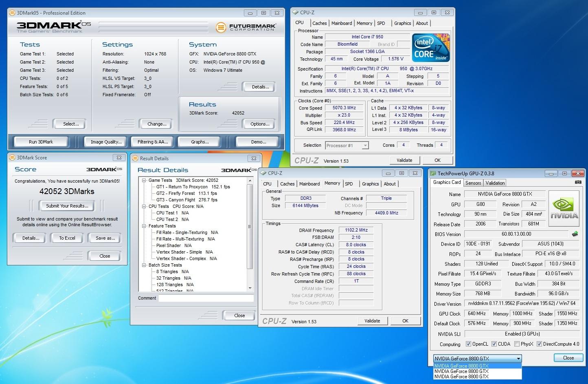The height and width of the screenshot is (384, 588).
Task: Click OK in the top CPU-Z window
Action: pyautogui.click(x=437, y=160)
